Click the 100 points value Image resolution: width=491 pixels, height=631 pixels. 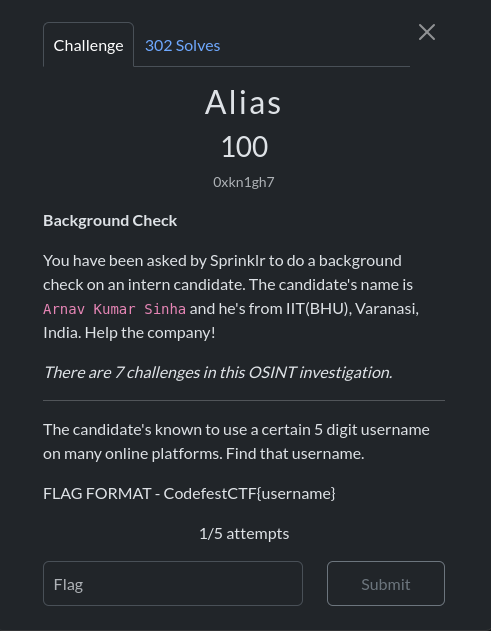[244, 146]
